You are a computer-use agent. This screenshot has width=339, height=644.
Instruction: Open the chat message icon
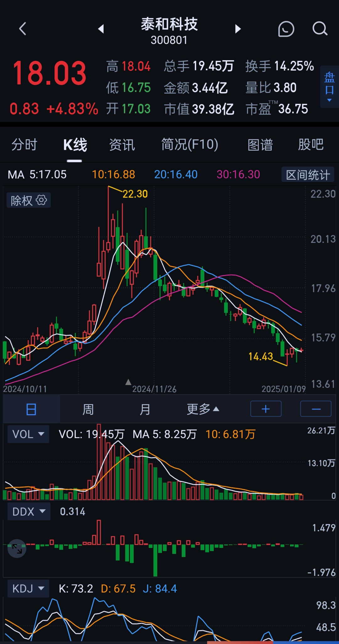[x=286, y=29]
